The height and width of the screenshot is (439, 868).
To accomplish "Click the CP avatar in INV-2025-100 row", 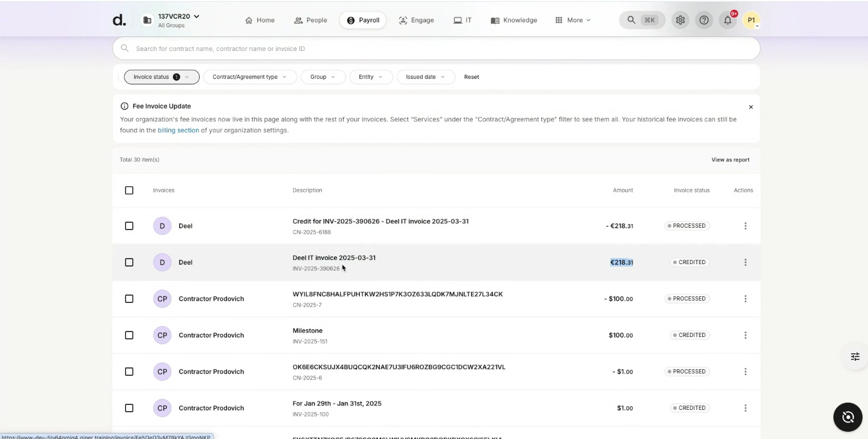I will (x=162, y=408).
